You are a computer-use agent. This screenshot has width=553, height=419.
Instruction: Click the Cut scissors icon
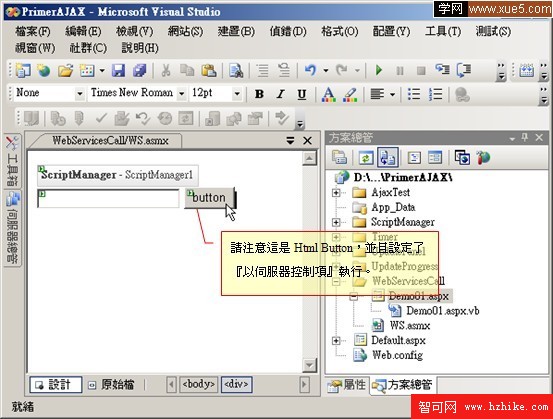tap(166, 71)
